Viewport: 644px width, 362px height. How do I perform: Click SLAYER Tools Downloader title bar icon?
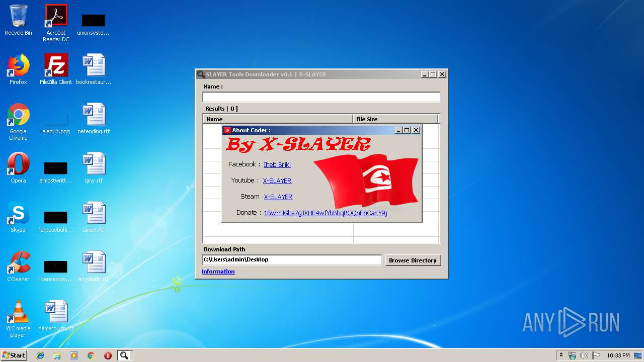[201, 74]
